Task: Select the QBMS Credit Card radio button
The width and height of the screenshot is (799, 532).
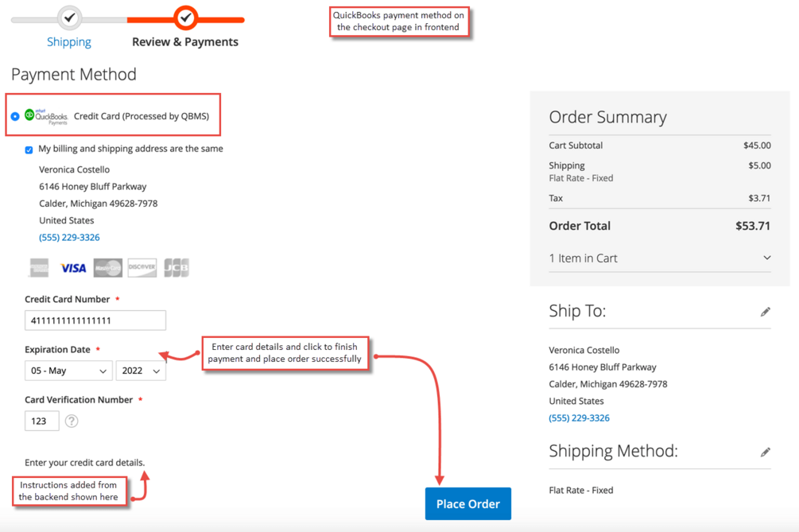Action: (x=15, y=117)
